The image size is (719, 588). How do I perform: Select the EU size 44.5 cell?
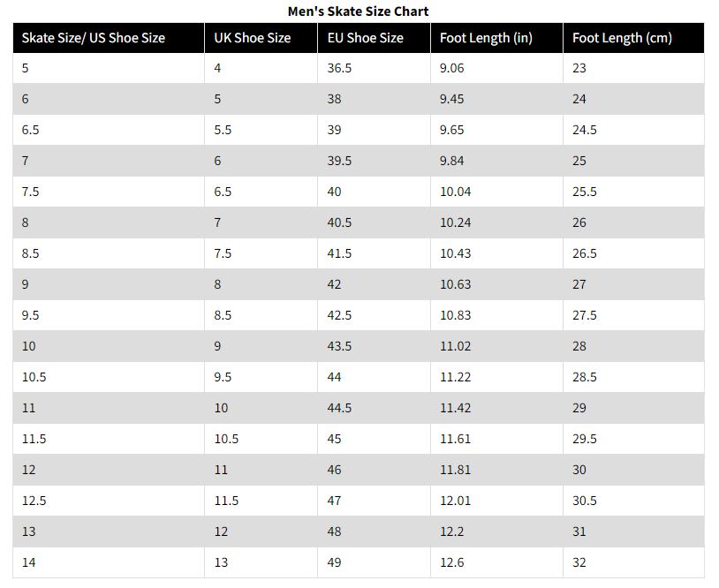[x=375, y=408]
